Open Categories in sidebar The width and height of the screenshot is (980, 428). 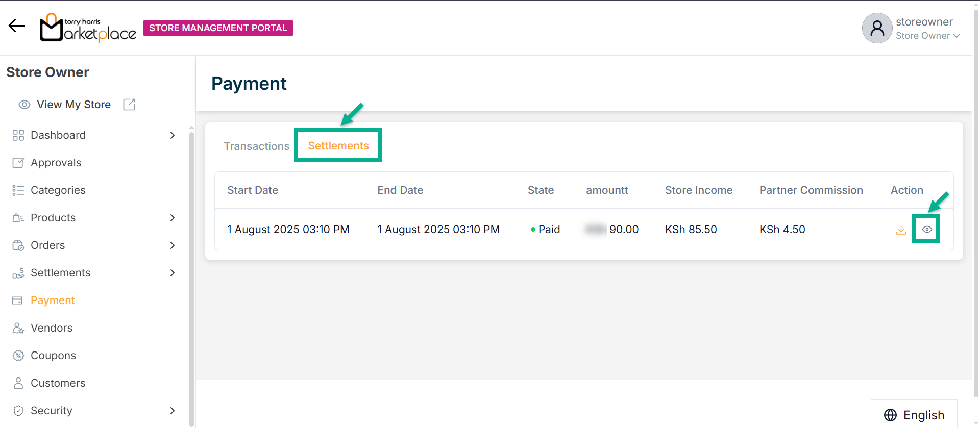pyautogui.click(x=58, y=190)
